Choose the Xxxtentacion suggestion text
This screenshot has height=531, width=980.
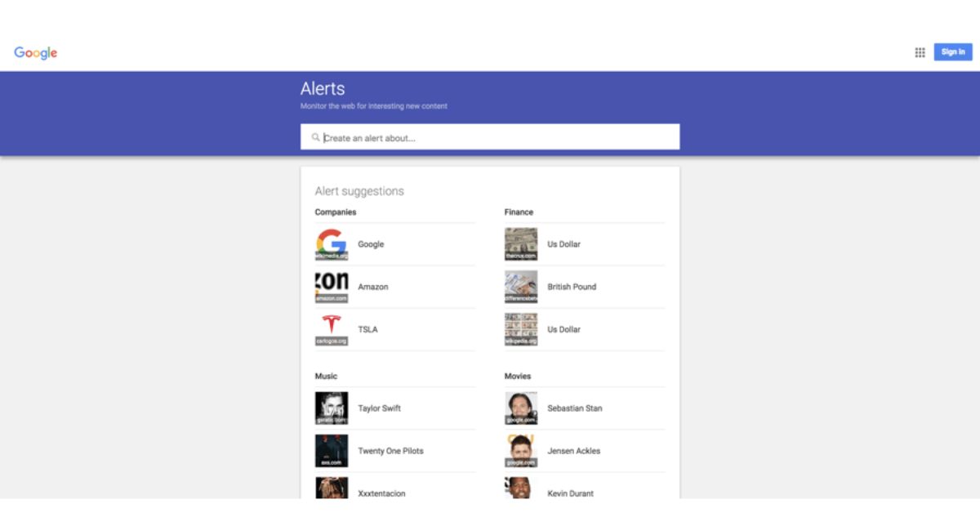click(x=381, y=493)
